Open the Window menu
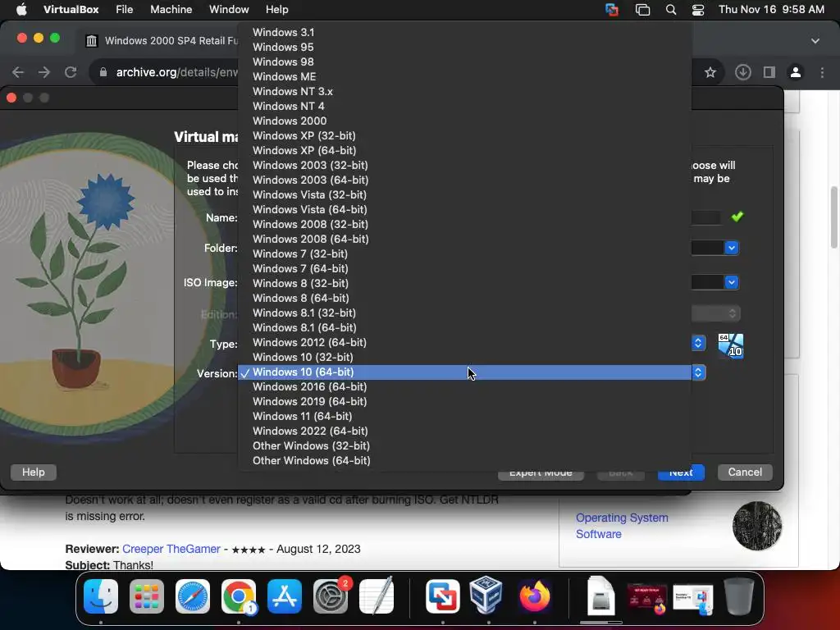 coord(229,9)
